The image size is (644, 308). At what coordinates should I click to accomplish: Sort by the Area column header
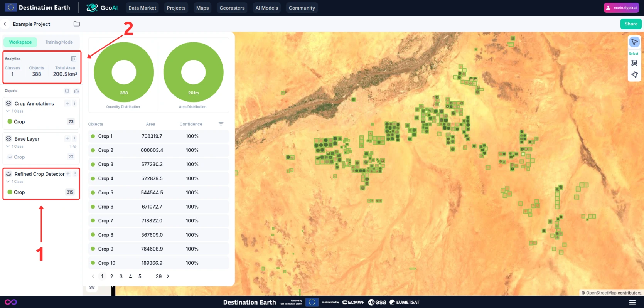(150, 124)
